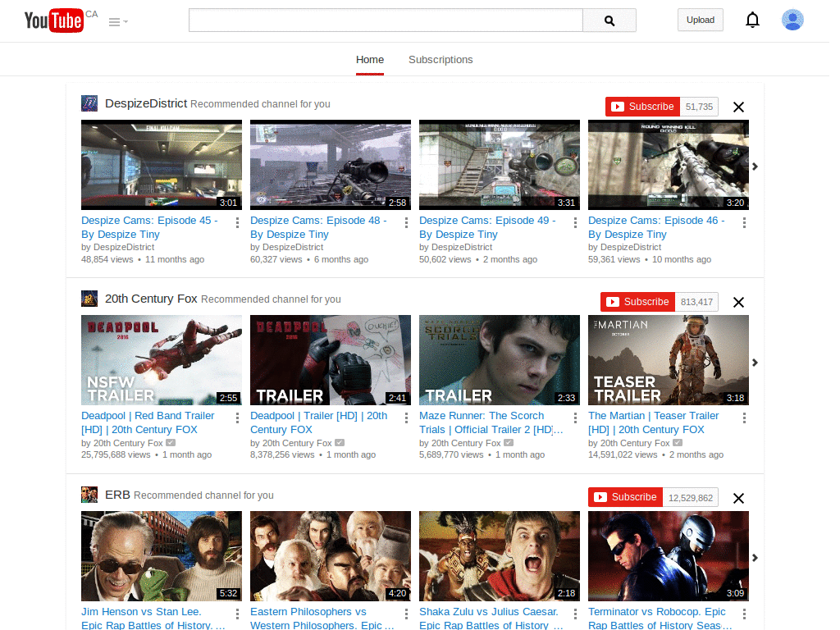Open options menu for Terminator vs Robocop
This screenshot has width=840, height=630.
point(744,614)
